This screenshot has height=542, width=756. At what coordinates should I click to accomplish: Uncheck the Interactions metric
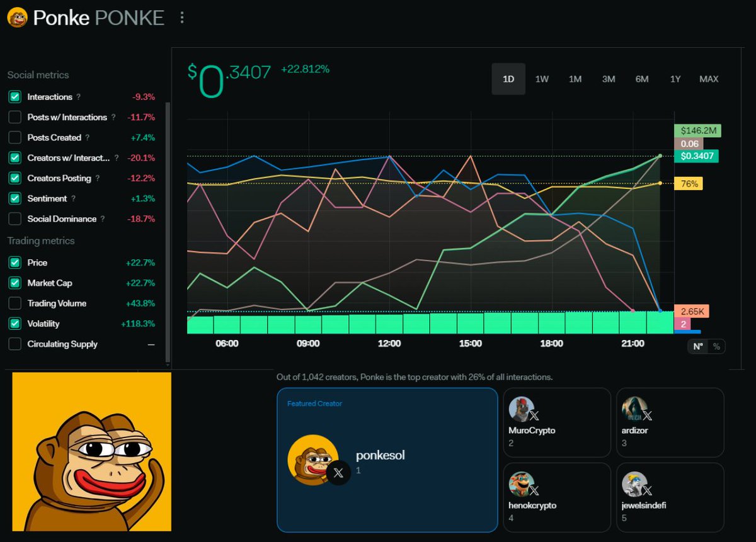[x=14, y=97]
